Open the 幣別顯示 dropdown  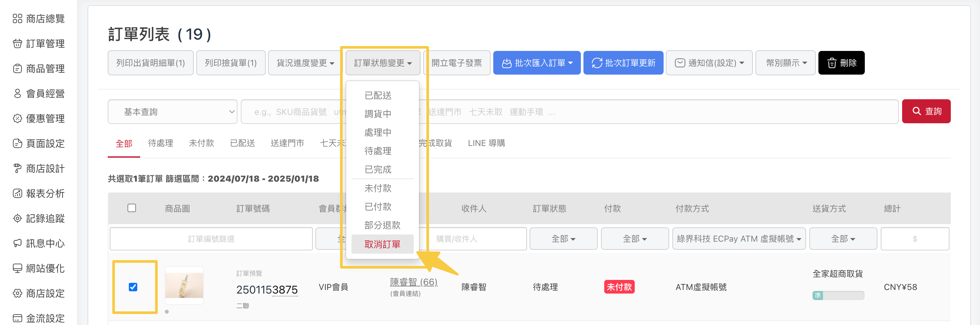point(785,63)
